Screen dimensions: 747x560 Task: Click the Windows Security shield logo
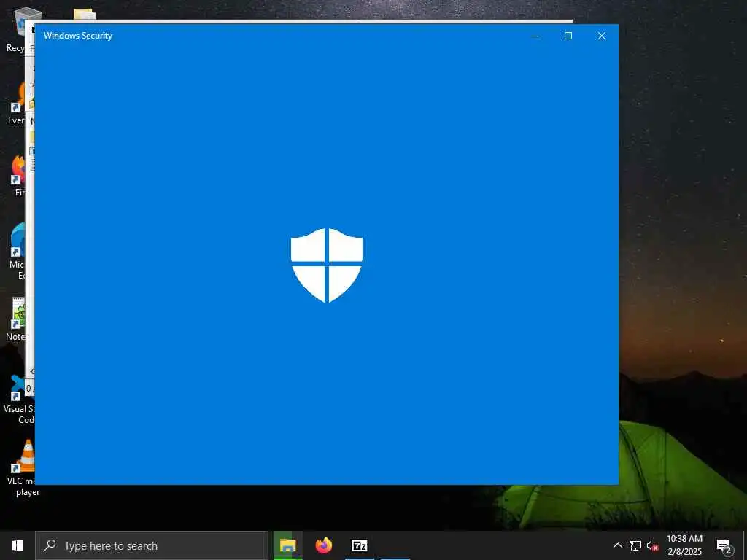pyautogui.click(x=326, y=265)
